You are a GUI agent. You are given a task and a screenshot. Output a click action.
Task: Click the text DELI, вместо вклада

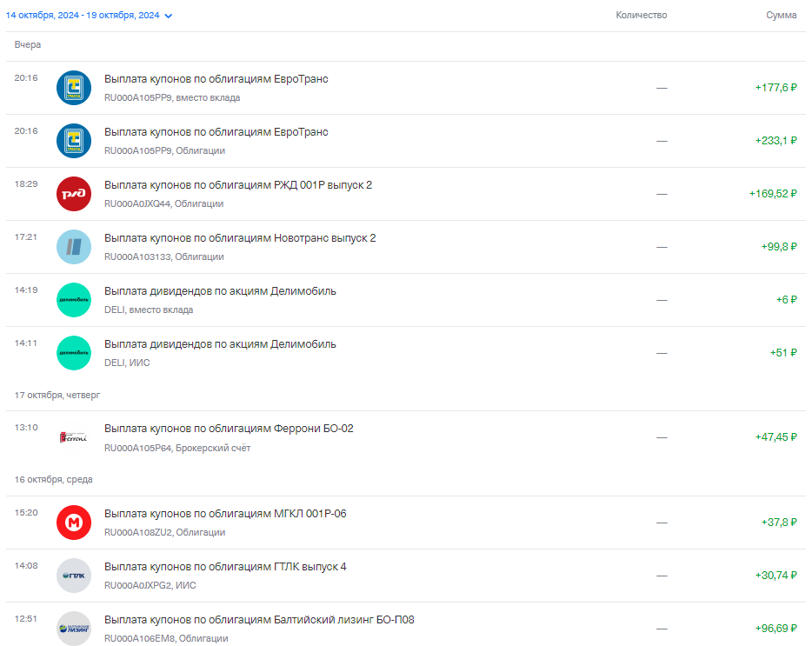(x=149, y=310)
